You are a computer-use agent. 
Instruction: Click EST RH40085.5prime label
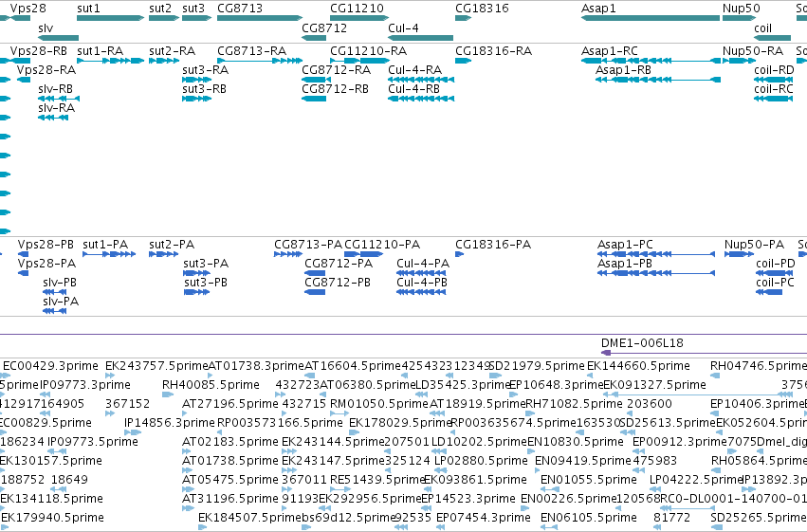213,385
